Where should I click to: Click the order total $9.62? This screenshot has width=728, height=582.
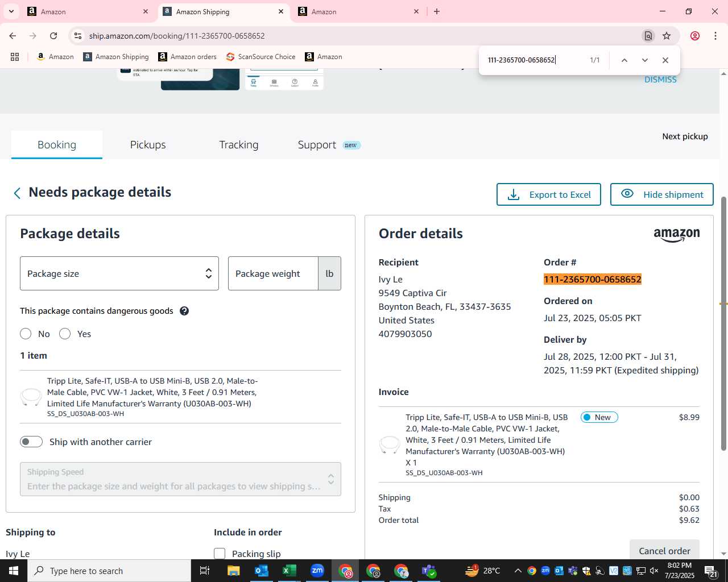pos(689,520)
